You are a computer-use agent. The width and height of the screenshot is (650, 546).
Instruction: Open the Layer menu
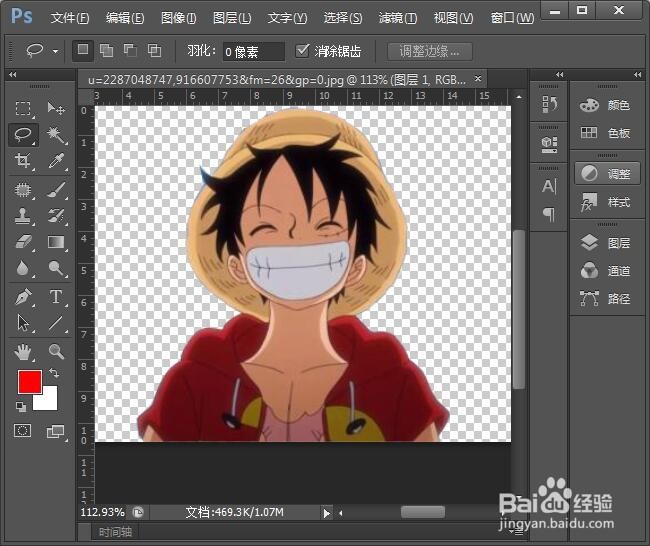(x=232, y=18)
